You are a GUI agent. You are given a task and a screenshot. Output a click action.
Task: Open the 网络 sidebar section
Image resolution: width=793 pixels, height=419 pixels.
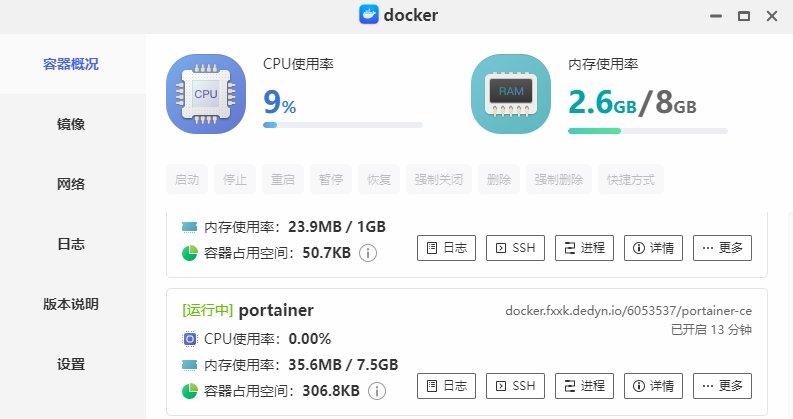coord(71,184)
